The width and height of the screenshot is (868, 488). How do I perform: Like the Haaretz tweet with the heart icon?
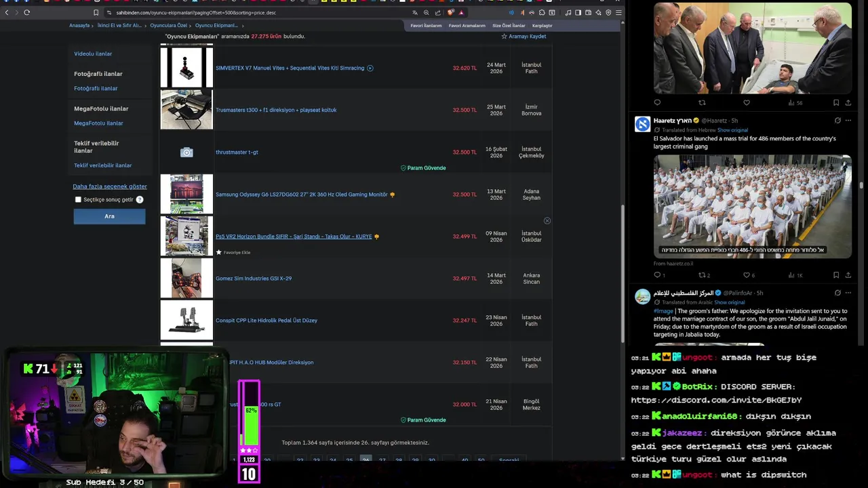click(x=747, y=275)
